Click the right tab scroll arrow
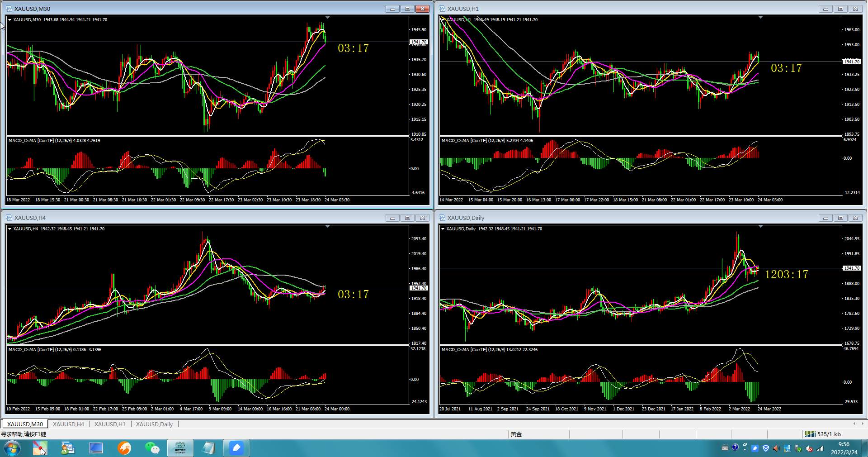The image size is (868, 457). [x=863, y=424]
